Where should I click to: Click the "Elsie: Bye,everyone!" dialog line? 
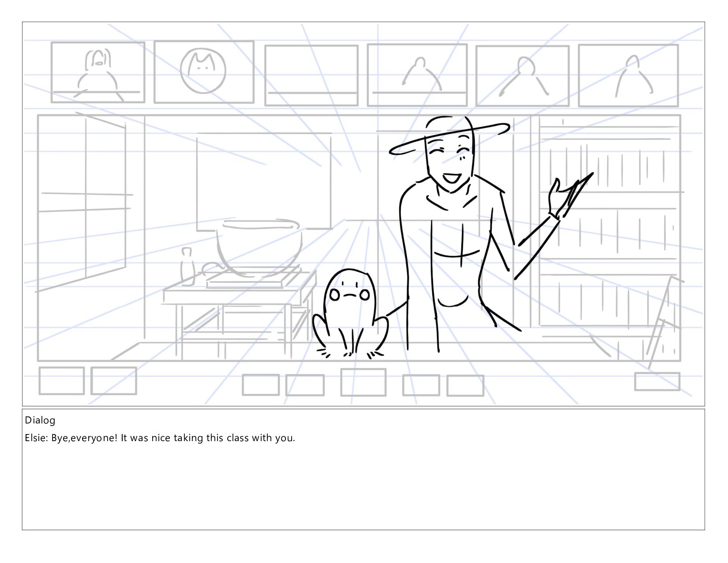[160, 438]
